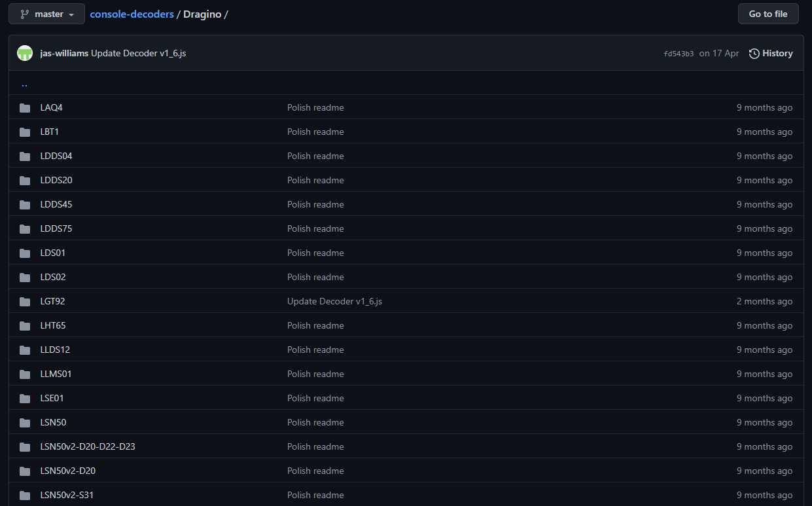The width and height of the screenshot is (812, 506).
Task: Click folder icon for LBT1
Action: pos(25,132)
